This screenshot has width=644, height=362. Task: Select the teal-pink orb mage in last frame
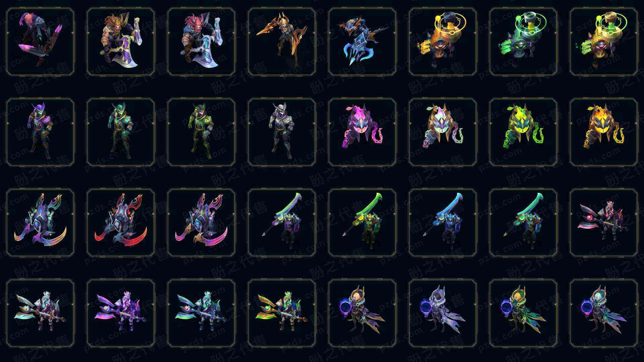(x=604, y=313)
